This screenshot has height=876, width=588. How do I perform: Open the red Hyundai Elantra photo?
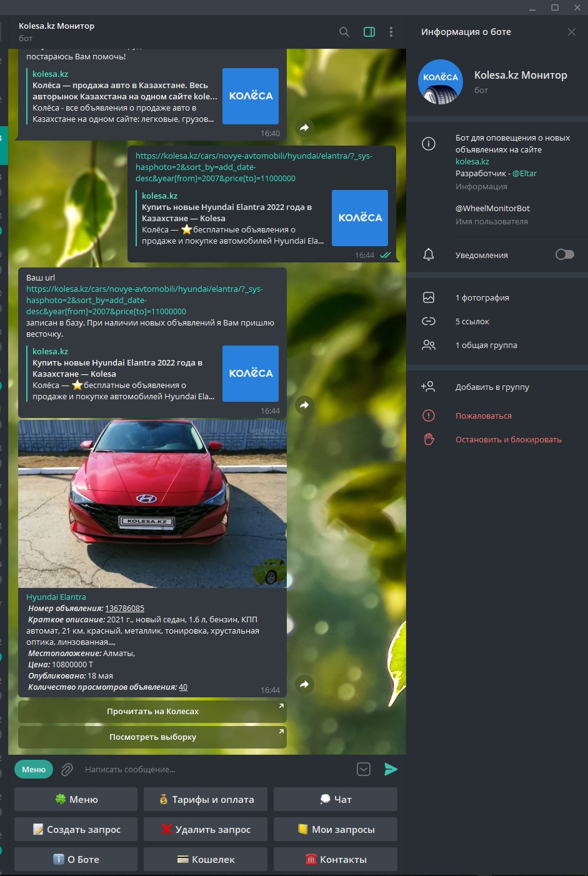[152, 504]
